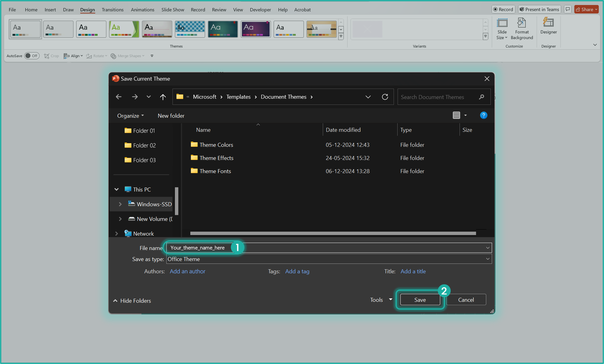Switch to the Slide Show tab
This screenshot has height=364, width=604.
point(173,9)
